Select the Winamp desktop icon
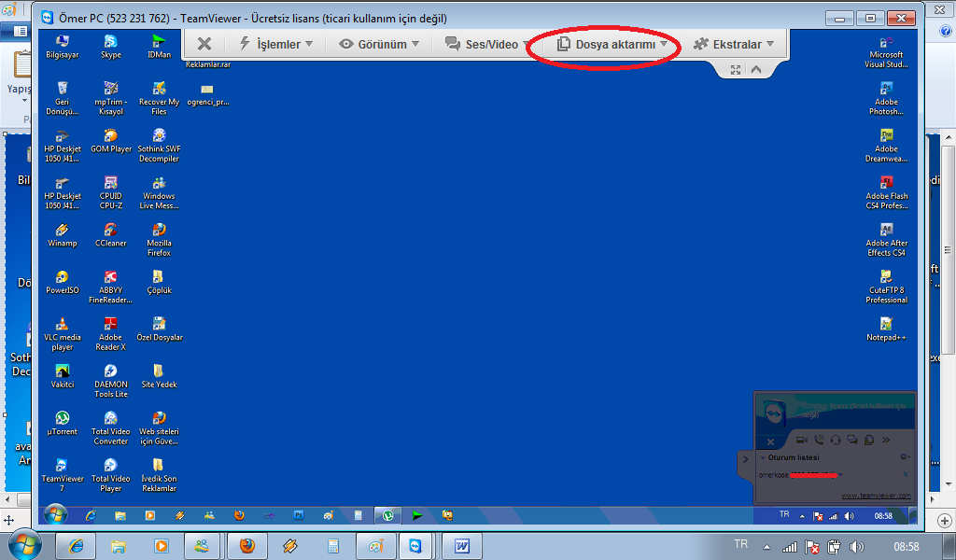This screenshot has width=956, height=560. (x=63, y=235)
